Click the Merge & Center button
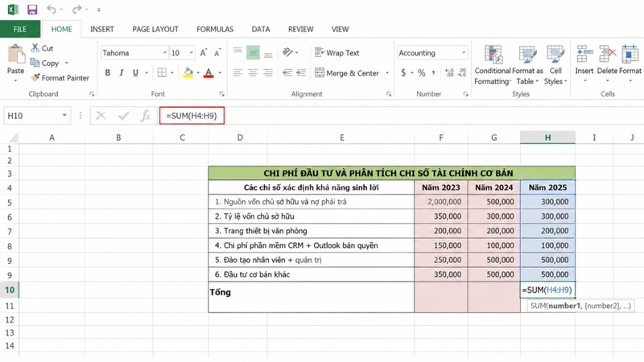Image resolution: width=644 pixels, height=362 pixels. (x=347, y=73)
